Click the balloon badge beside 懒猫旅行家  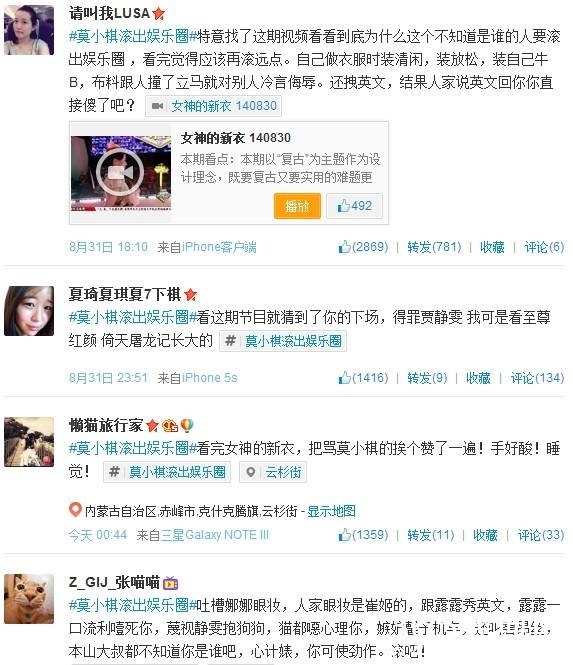tap(187, 425)
